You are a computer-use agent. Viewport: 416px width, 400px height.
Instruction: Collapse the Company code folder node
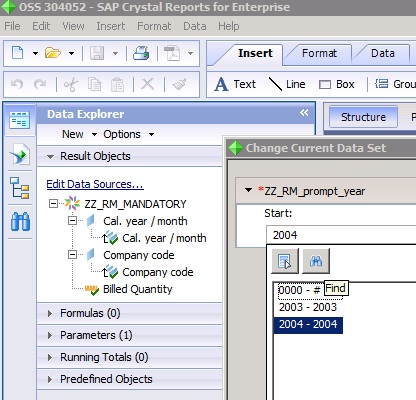click(72, 255)
